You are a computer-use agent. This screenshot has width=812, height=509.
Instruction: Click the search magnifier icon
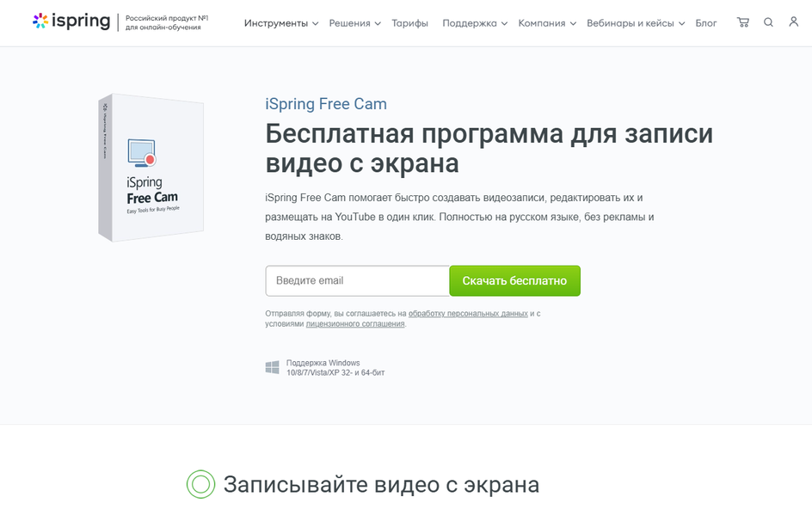click(768, 22)
